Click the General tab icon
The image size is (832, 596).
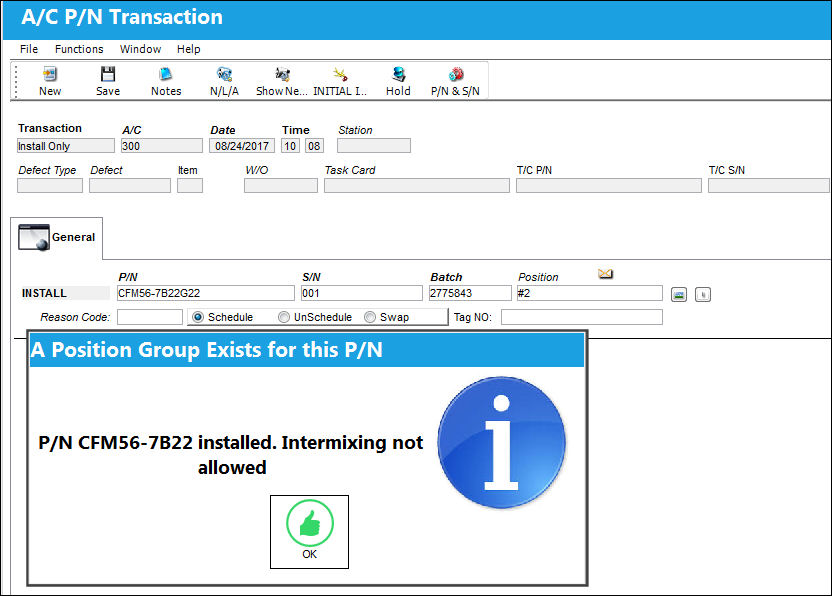(34, 237)
